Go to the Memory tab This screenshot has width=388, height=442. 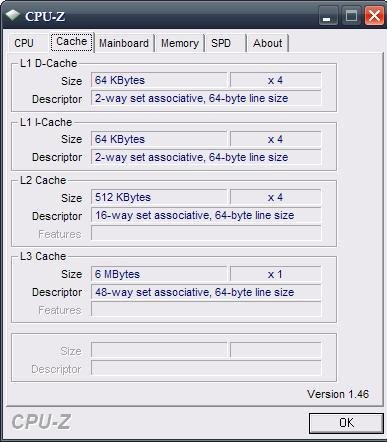(x=180, y=43)
